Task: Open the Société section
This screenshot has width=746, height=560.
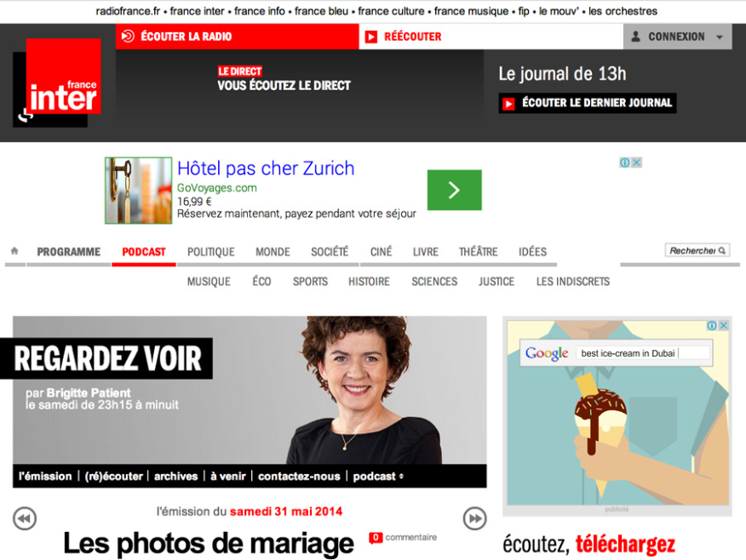Action: pyautogui.click(x=330, y=251)
